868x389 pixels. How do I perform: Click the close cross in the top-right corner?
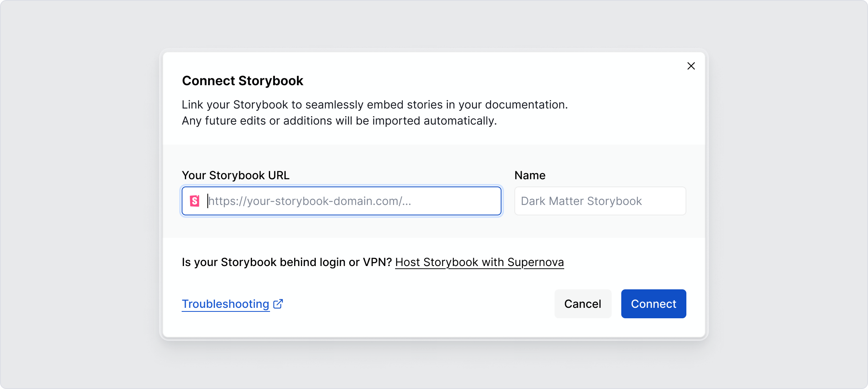[x=691, y=66]
